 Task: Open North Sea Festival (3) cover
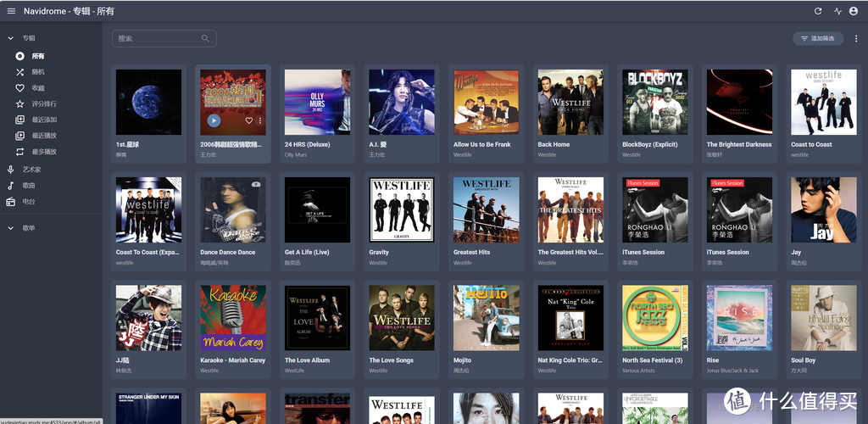click(655, 318)
